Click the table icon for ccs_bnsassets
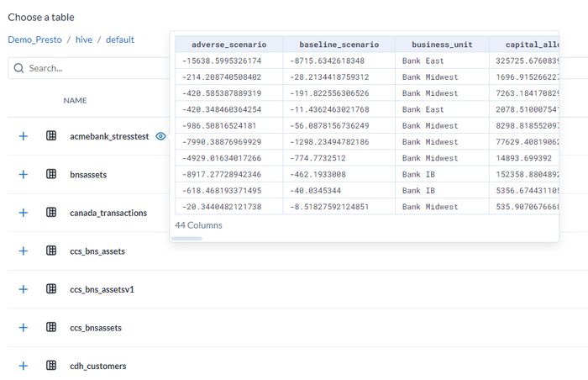The height and width of the screenshot is (380, 588). (51, 327)
